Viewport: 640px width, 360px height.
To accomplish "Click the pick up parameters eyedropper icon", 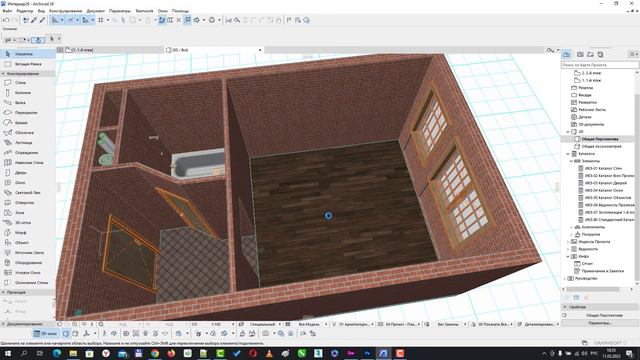I will point(34,20).
